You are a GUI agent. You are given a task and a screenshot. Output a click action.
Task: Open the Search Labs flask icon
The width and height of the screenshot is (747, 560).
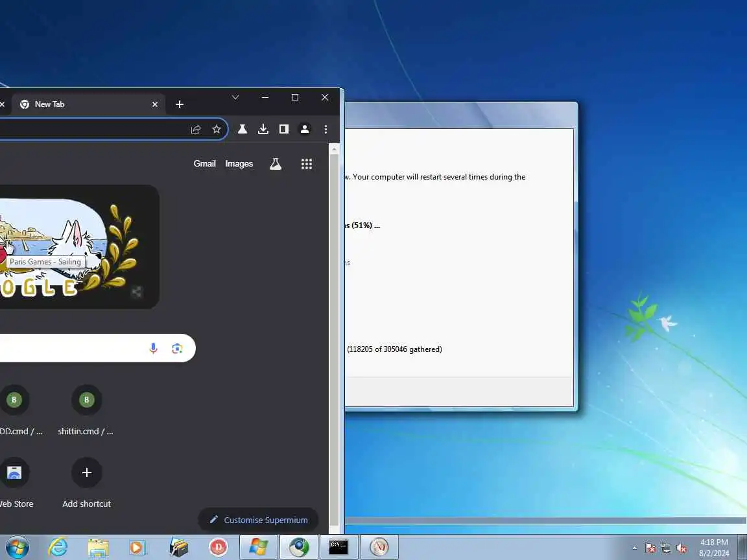point(276,164)
